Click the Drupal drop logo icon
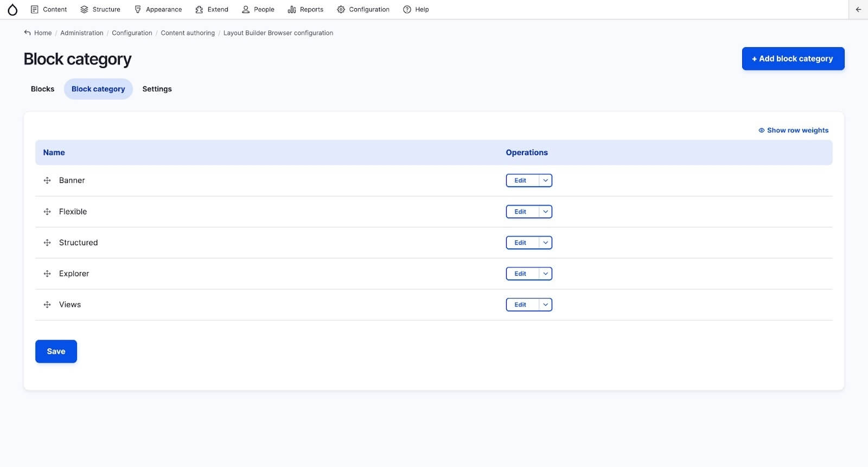Screen dimensions: 868x467 point(12,9)
